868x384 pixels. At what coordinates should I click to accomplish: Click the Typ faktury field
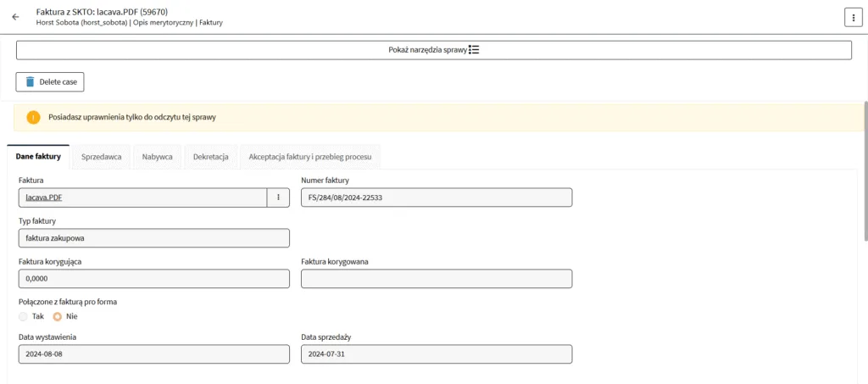pyautogui.click(x=154, y=238)
